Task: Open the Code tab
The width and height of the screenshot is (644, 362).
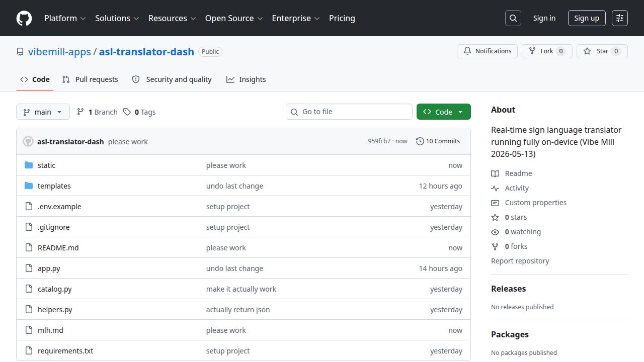Action: click(35, 79)
